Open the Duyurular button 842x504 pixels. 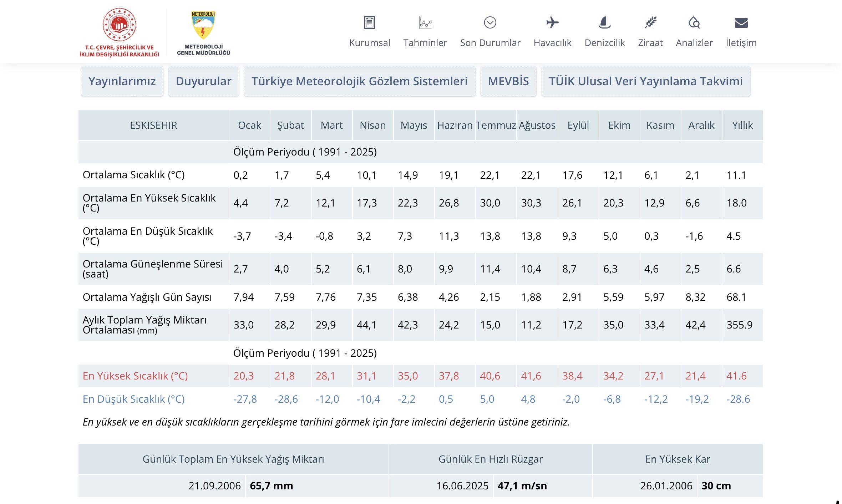203,81
